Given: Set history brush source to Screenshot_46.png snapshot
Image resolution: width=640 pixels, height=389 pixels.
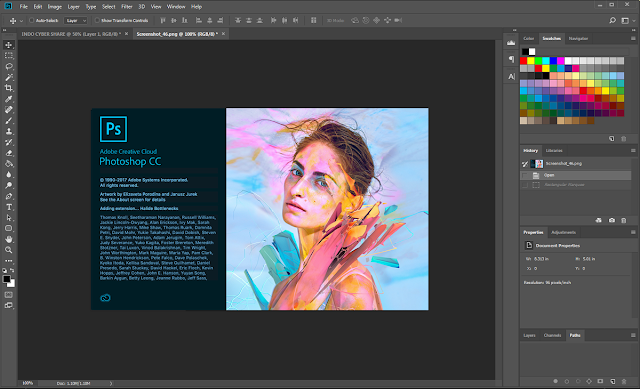Looking at the screenshot, I should [x=525, y=164].
